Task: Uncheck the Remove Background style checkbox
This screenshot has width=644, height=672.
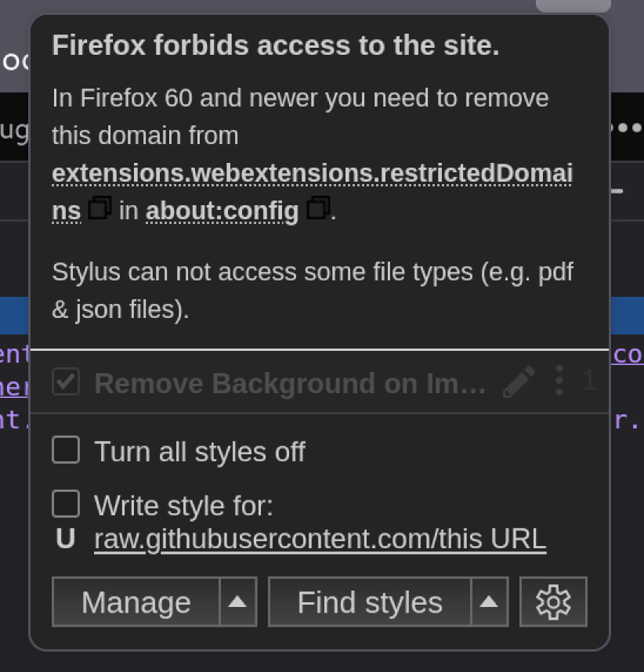Action: point(66,381)
